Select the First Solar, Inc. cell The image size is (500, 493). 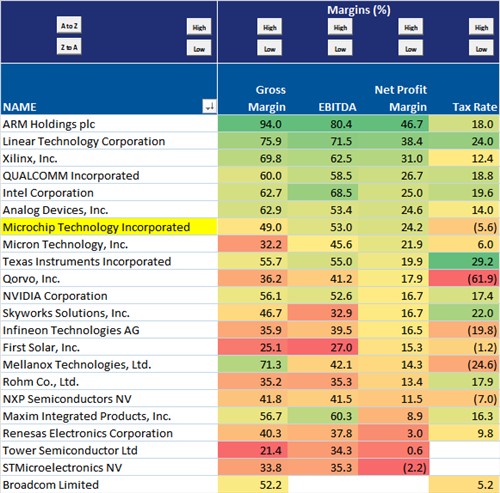109,347
